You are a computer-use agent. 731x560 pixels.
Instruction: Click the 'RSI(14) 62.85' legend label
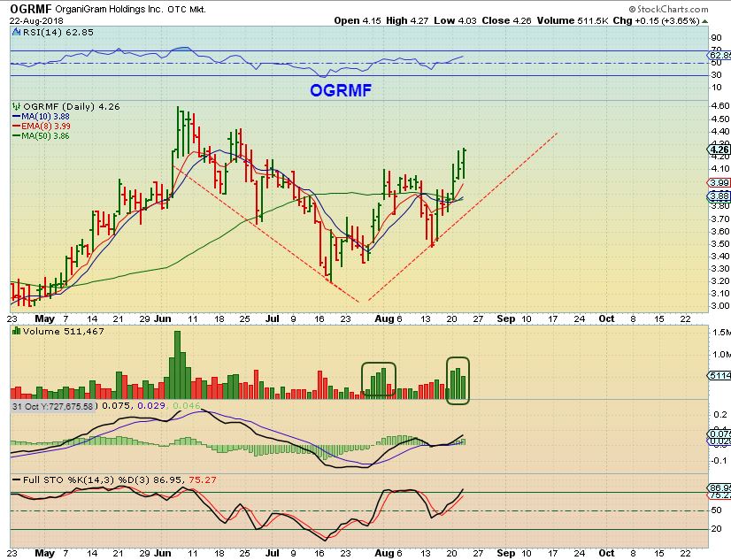point(58,33)
